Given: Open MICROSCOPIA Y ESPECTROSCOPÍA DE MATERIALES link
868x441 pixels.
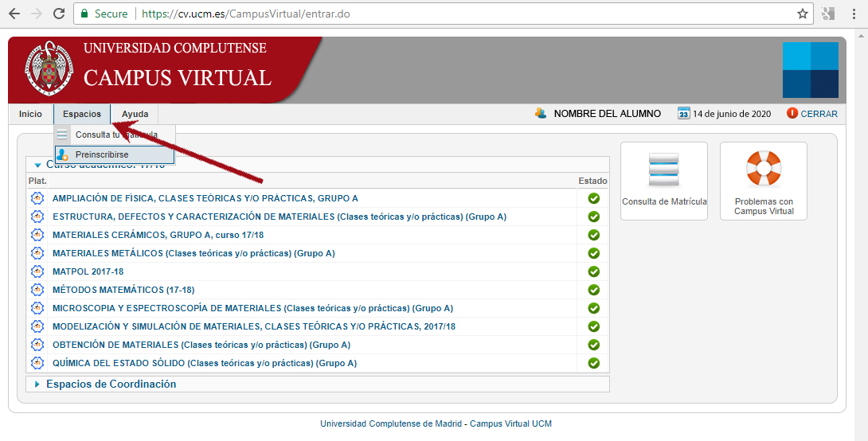Looking at the screenshot, I should (253, 308).
